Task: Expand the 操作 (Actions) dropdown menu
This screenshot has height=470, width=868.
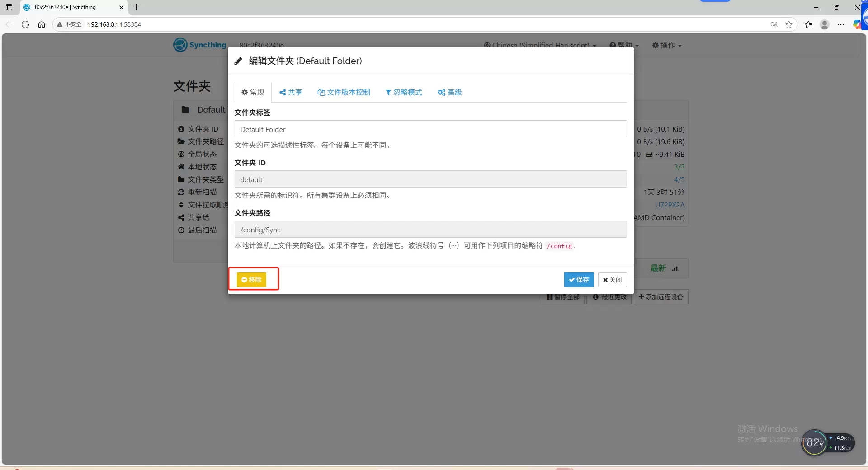Action: tap(666, 45)
